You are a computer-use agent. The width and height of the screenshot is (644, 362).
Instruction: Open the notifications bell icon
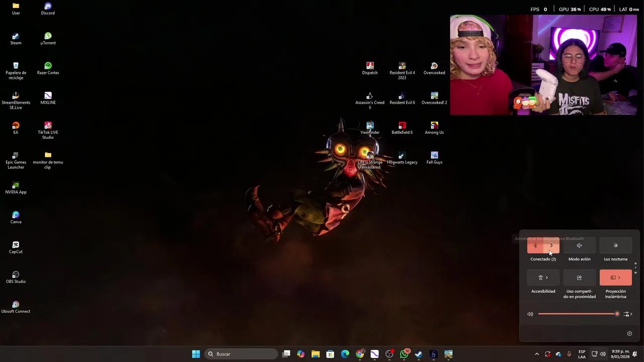coord(635,354)
